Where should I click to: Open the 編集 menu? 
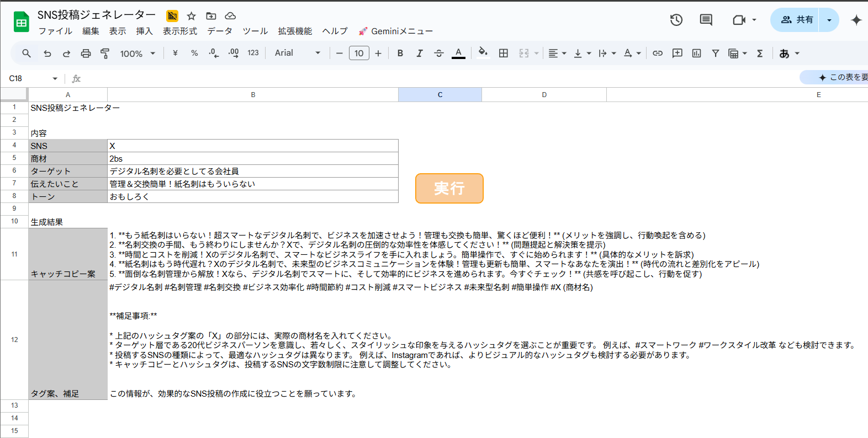point(91,31)
